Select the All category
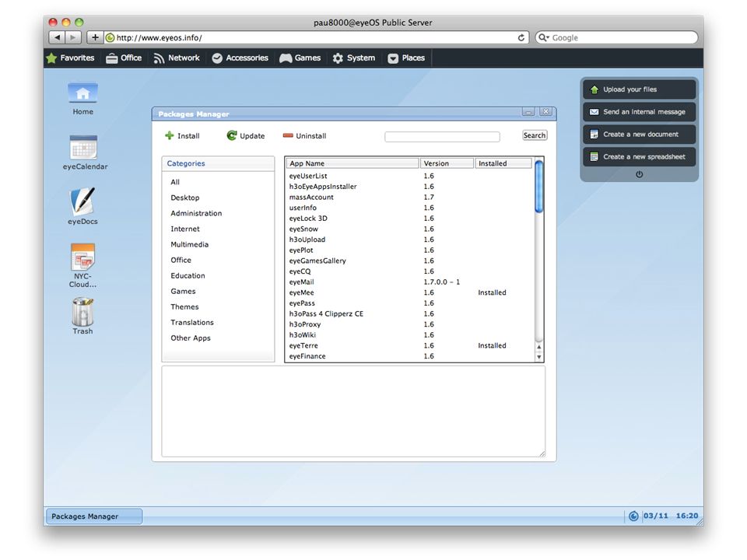The width and height of the screenshot is (747, 560). pos(175,182)
